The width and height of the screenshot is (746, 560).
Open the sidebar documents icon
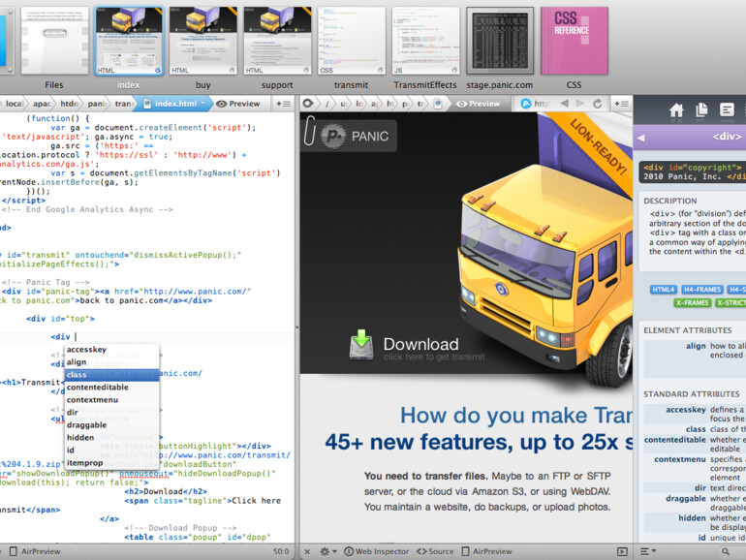[701, 110]
